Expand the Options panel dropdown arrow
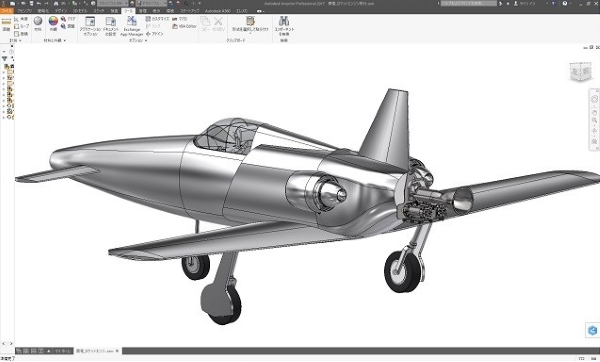The width and height of the screenshot is (600, 362). pyautogui.click(x=146, y=40)
